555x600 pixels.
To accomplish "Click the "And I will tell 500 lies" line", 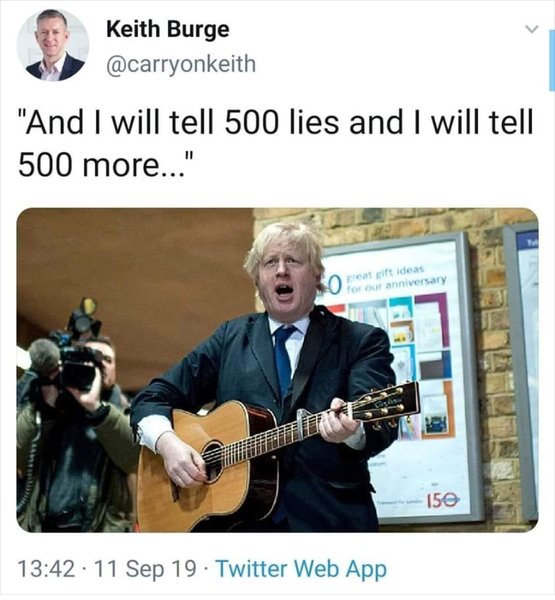I will tap(276, 122).
